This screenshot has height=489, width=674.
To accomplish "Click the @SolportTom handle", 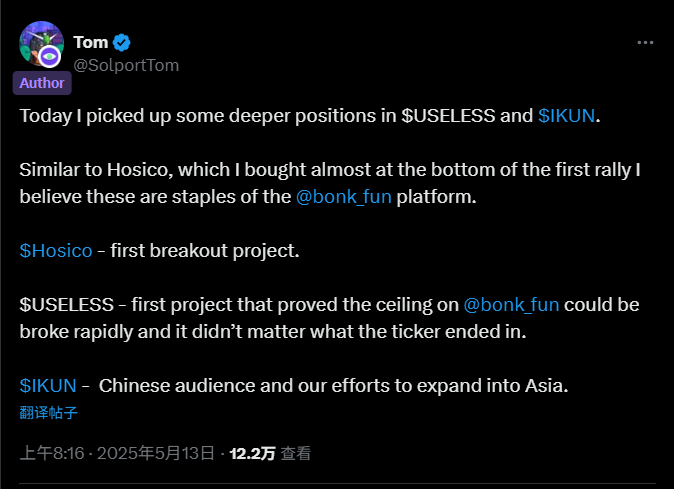I will pos(125,64).
